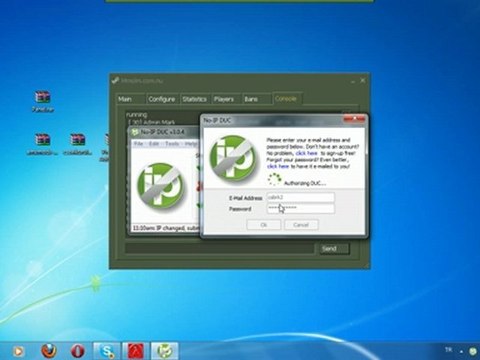The width and height of the screenshot is (480, 360).
Task: Open Tools menu in No-IP DUC window
Action: pyautogui.click(x=172, y=144)
